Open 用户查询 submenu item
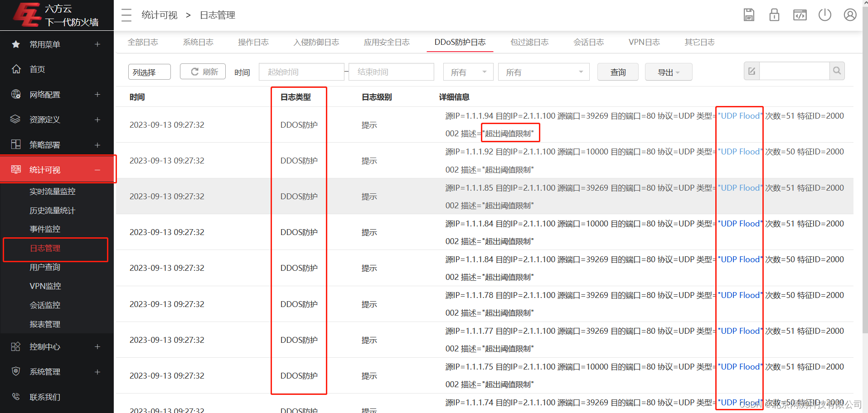This screenshot has height=413, width=868. click(x=45, y=267)
